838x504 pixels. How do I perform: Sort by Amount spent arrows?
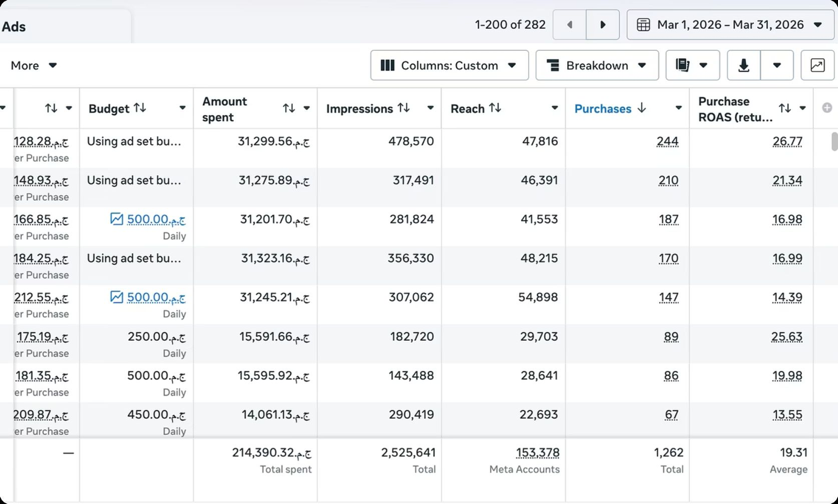(289, 108)
